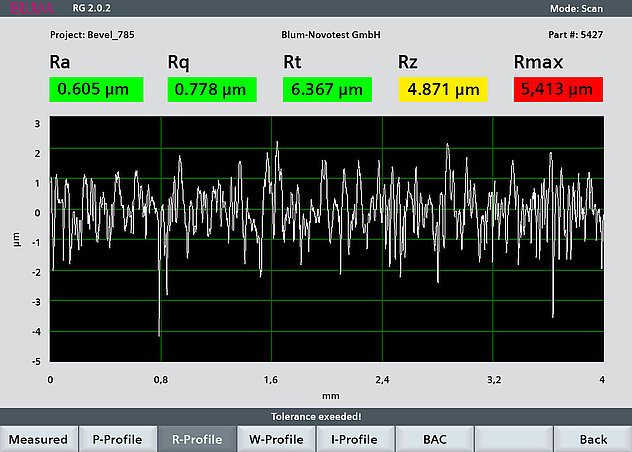Click the empty button left of Back
Screen dimensions: 632x452
tap(513, 439)
